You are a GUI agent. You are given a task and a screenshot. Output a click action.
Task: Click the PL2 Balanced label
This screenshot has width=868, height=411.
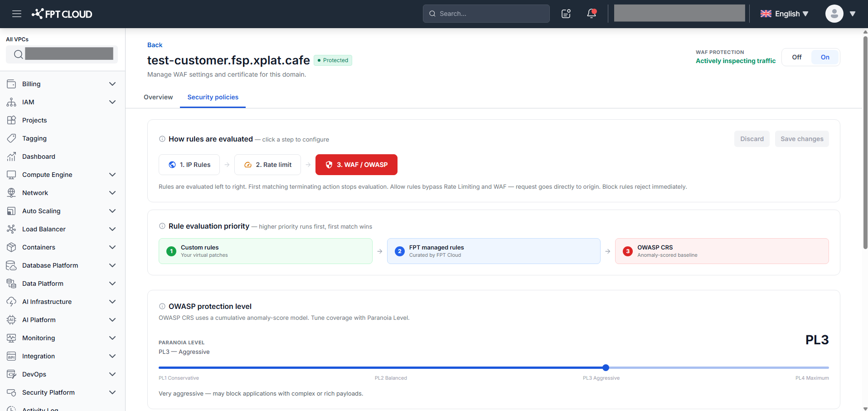(x=391, y=378)
